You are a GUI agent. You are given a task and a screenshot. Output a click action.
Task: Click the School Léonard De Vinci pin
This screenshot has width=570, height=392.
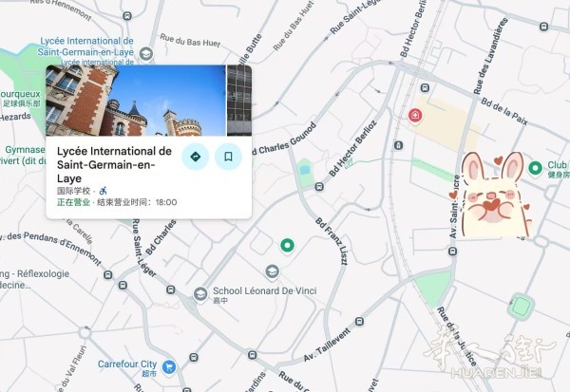click(x=199, y=294)
